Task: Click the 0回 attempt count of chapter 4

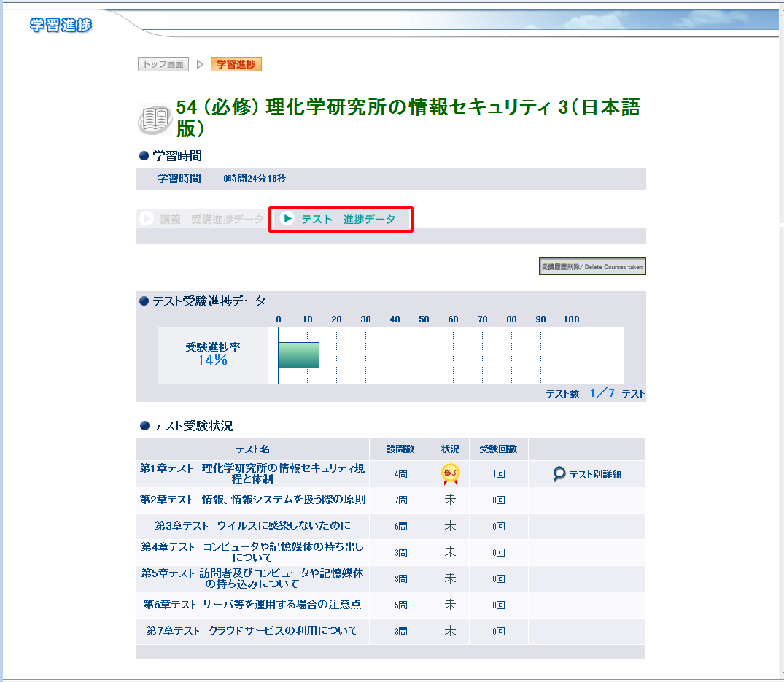Action: pos(499,552)
